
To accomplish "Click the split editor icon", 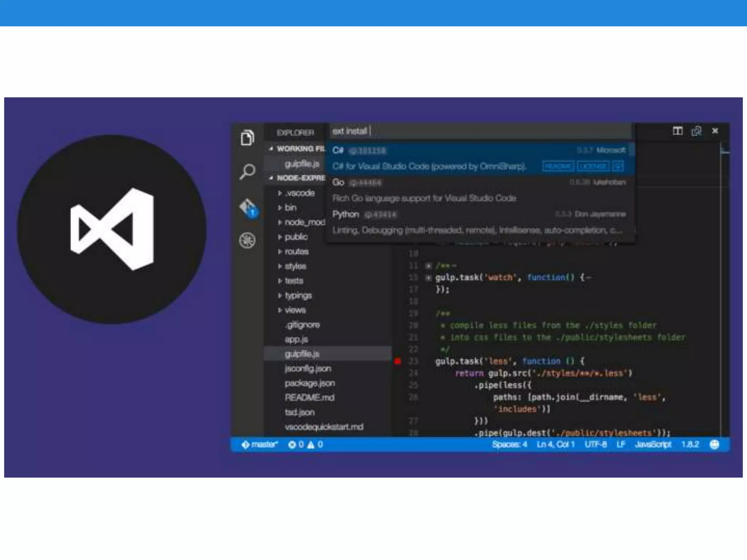I will [x=677, y=131].
